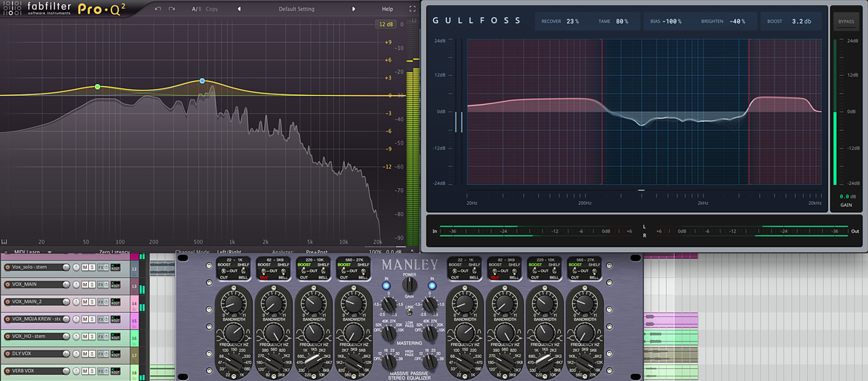
Task: Open routing for VOX_HO - stem track
Action: [116, 336]
